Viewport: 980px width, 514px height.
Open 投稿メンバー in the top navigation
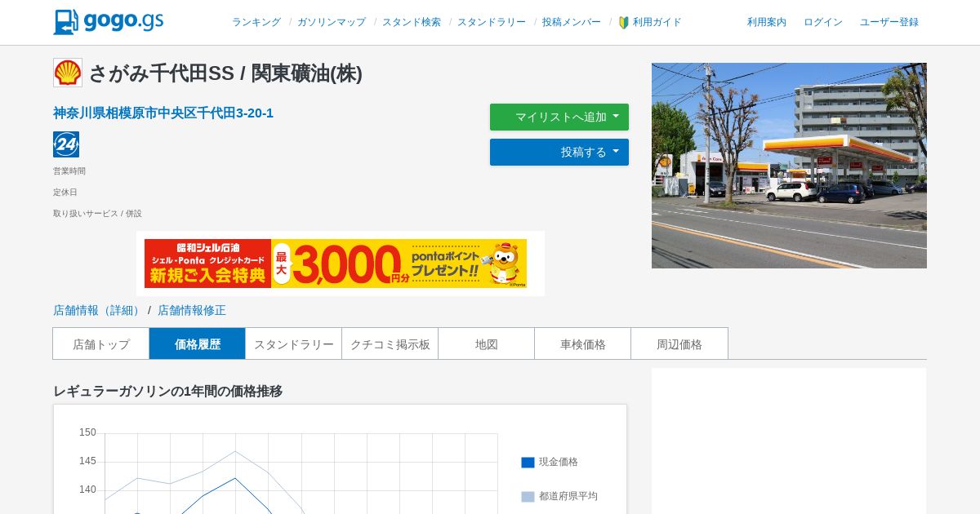[572, 22]
